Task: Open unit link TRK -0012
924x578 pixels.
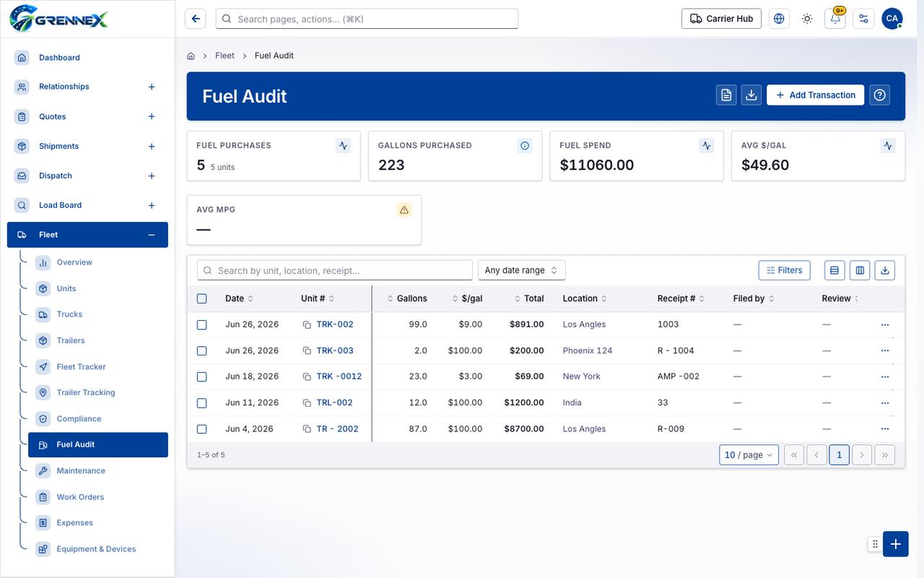Action: [x=339, y=376]
